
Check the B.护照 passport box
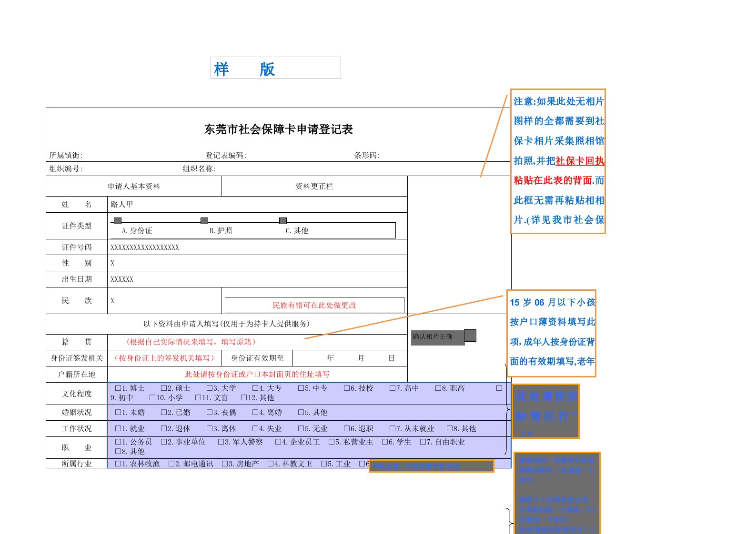[204, 221]
